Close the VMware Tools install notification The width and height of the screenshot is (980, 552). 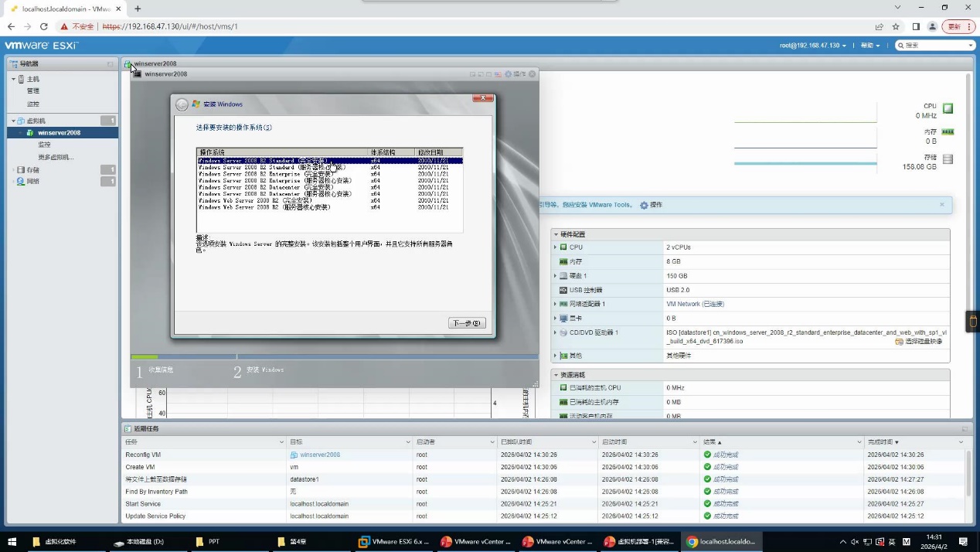941,205
